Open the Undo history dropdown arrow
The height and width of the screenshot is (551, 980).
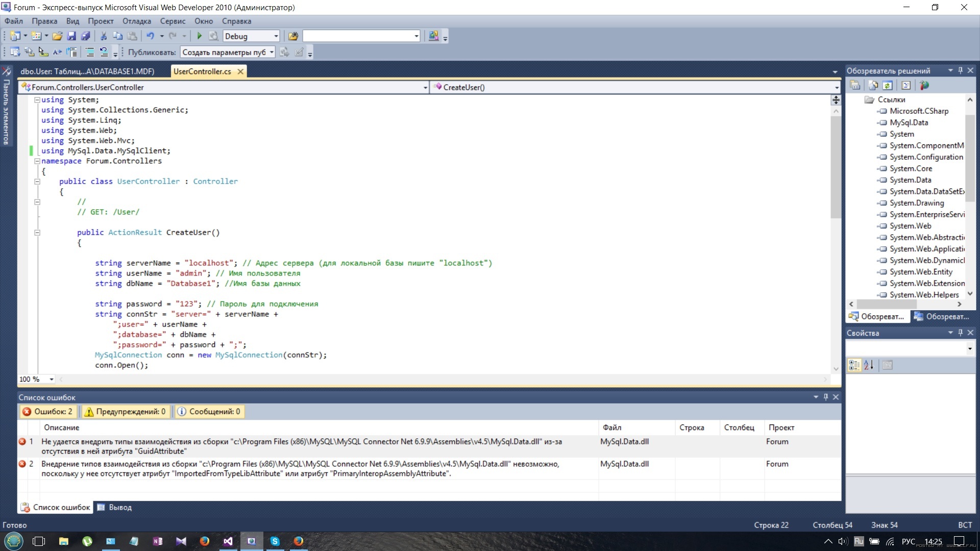pyautogui.click(x=162, y=36)
